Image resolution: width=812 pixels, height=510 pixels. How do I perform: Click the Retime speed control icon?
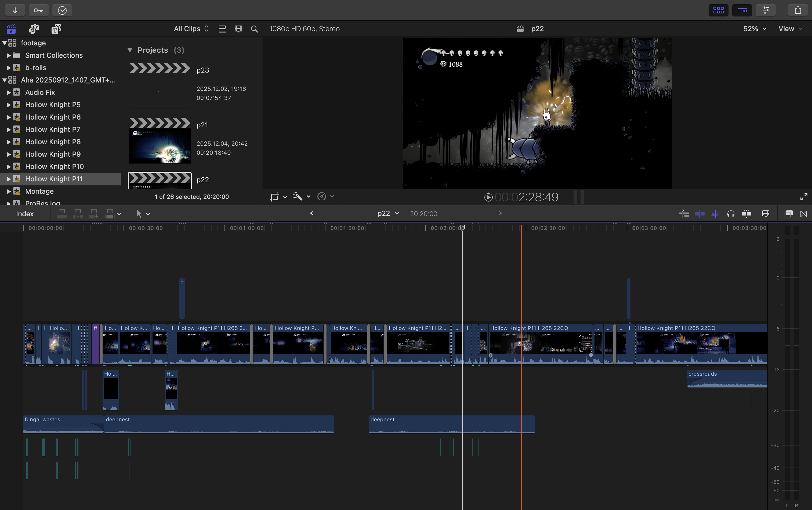(322, 196)
